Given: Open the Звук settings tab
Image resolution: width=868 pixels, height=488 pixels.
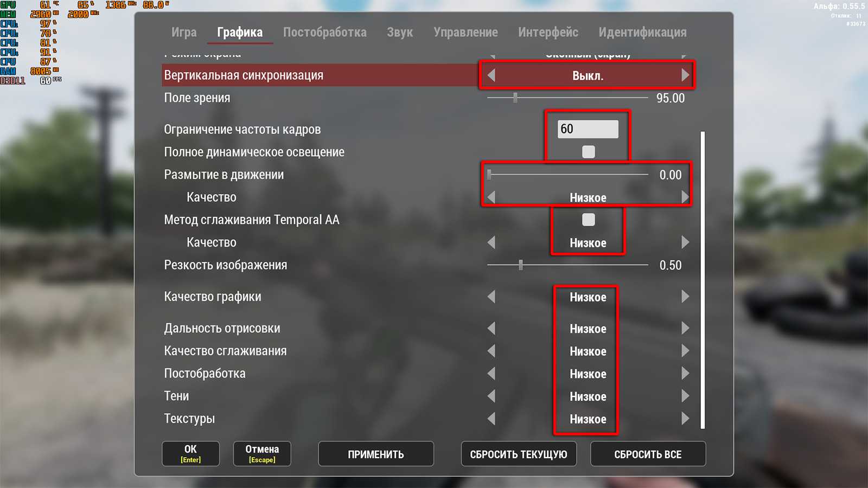Looking at the screenshot, I should point(400,32).
